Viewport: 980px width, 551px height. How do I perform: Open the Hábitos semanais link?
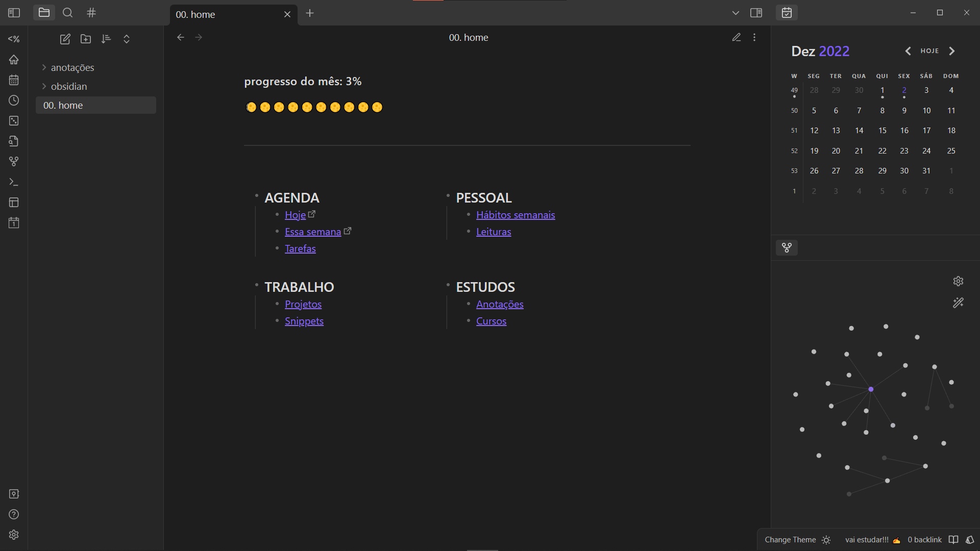(516, 215)
